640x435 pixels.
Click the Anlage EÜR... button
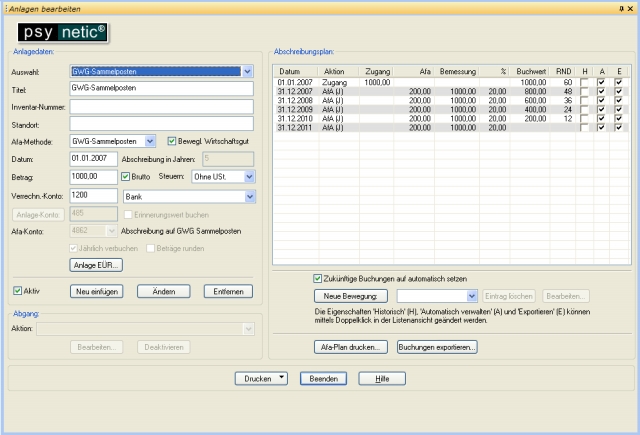(95, 265)
